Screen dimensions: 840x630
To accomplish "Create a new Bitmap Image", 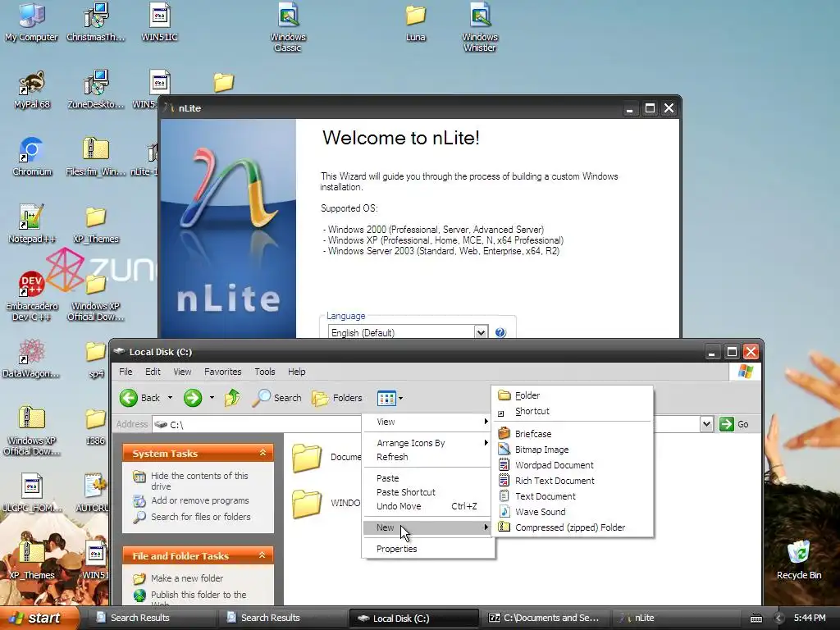I will (x=572, y=450).
